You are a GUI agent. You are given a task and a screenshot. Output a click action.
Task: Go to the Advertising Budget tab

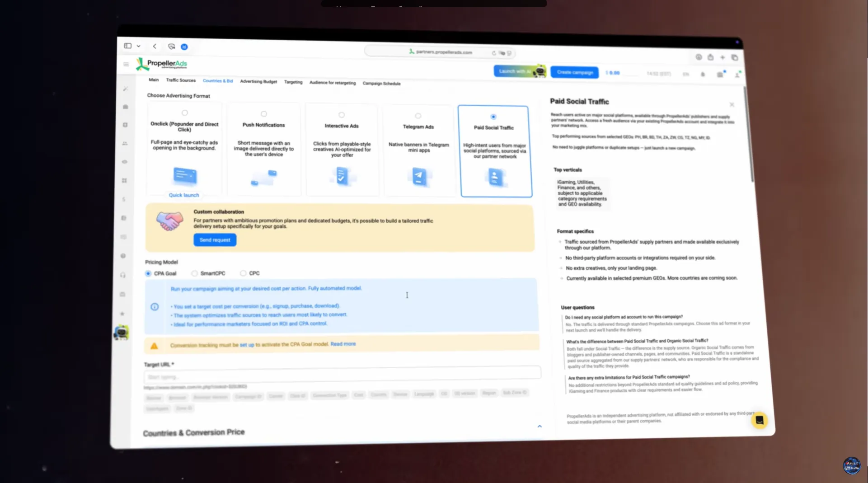258,81
